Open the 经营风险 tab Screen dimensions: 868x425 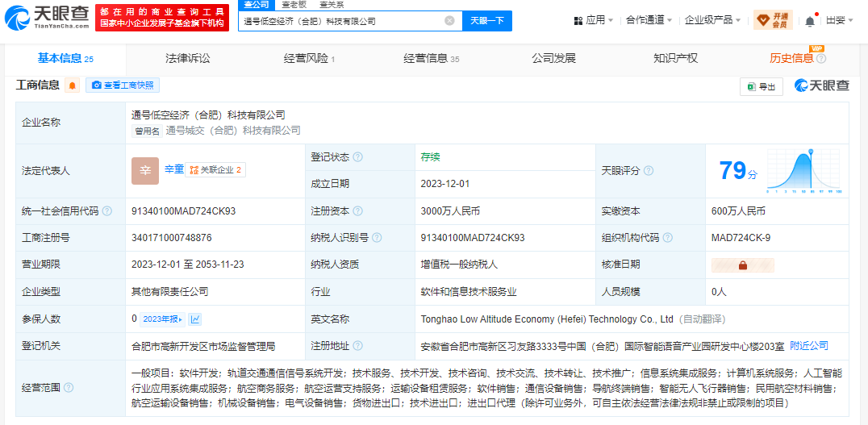[x=309, y=59]
